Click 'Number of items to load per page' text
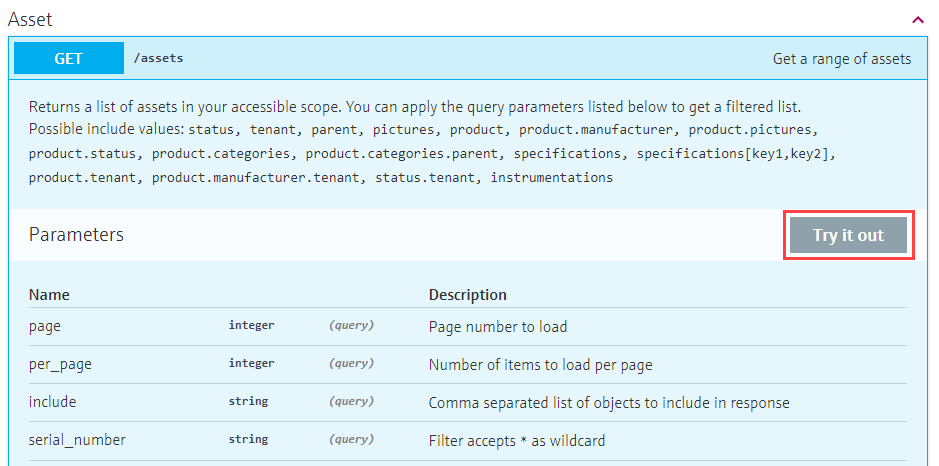 [541, 364]
